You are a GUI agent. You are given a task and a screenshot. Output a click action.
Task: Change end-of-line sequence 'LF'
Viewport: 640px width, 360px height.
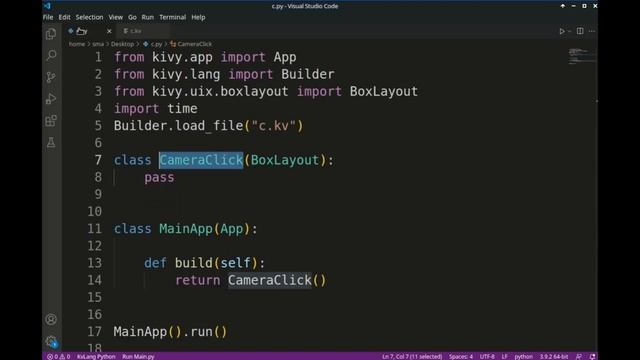coord(505,356)
